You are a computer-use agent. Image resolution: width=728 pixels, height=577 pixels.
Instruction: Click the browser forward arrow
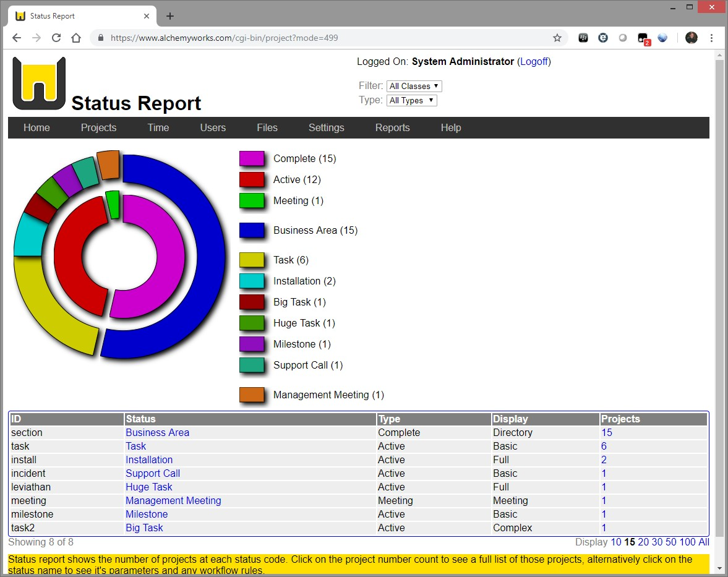pyautogui.click(x=36, y=38)
